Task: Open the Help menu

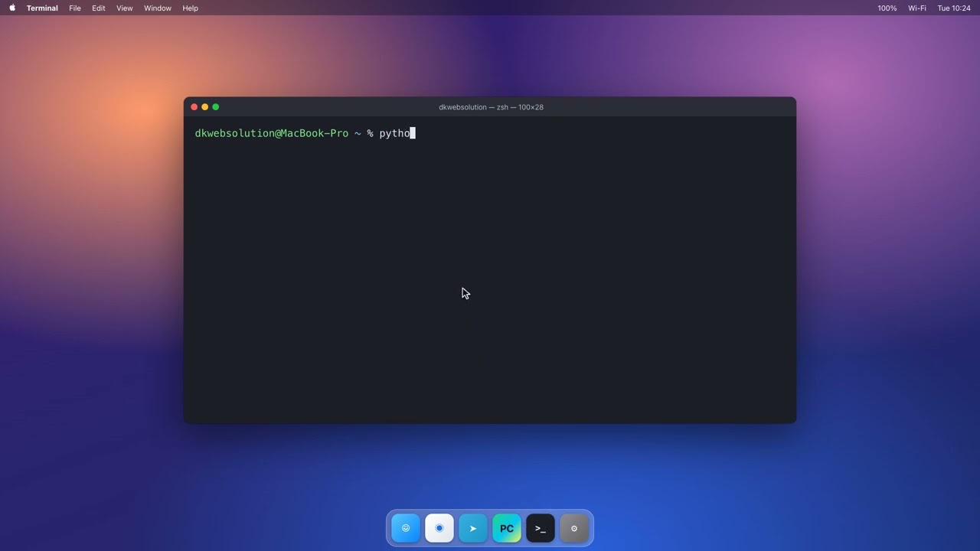Action: pos(191,8)
